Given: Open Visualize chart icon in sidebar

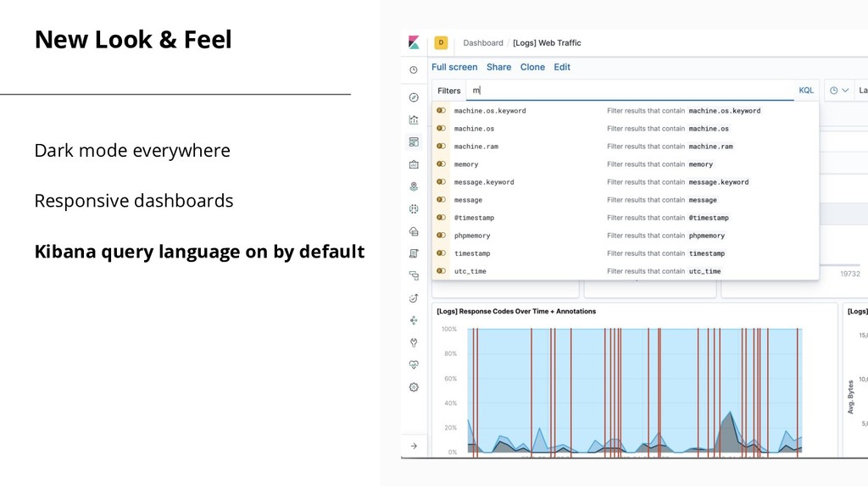Looking at the screenshot, I should 414,119.
